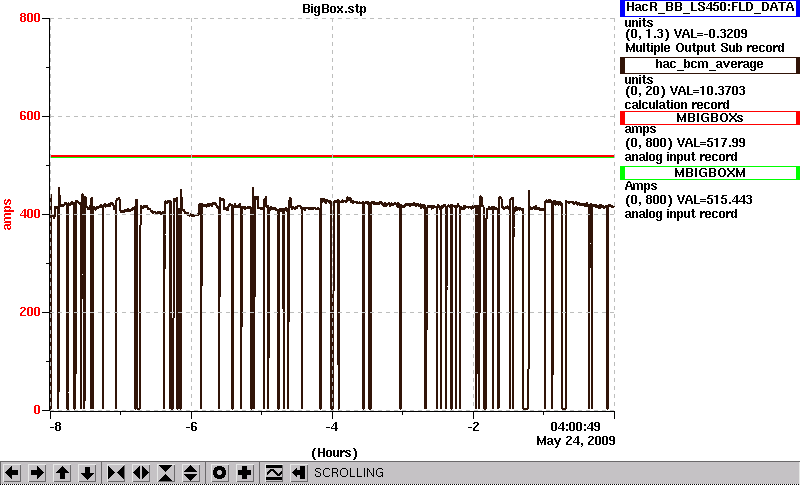Click the 'calculation record' description text
This screenshot has width=800, height=485.
[677, 105]
